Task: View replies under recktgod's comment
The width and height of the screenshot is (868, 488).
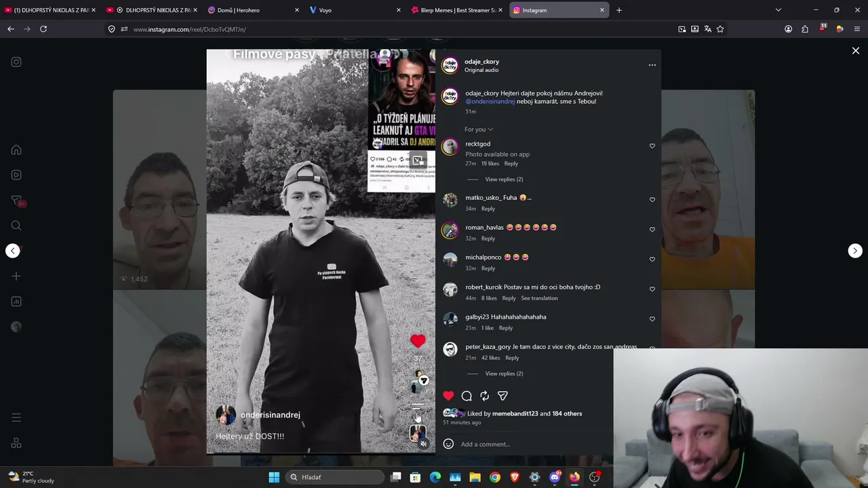Action: click(x=504, y=180)
